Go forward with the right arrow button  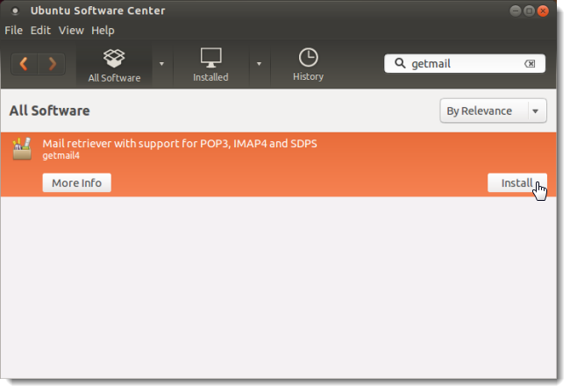coord(52,64)
